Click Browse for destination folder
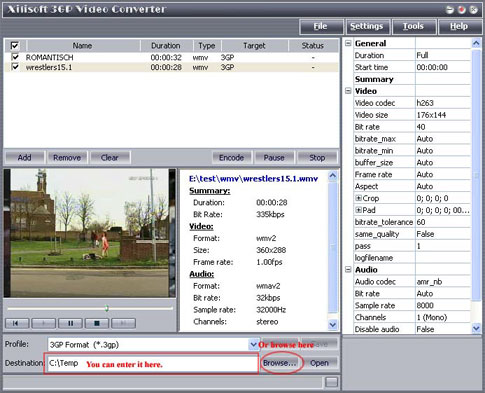This screenshot has height=393, width=485. tap(280, 363)
